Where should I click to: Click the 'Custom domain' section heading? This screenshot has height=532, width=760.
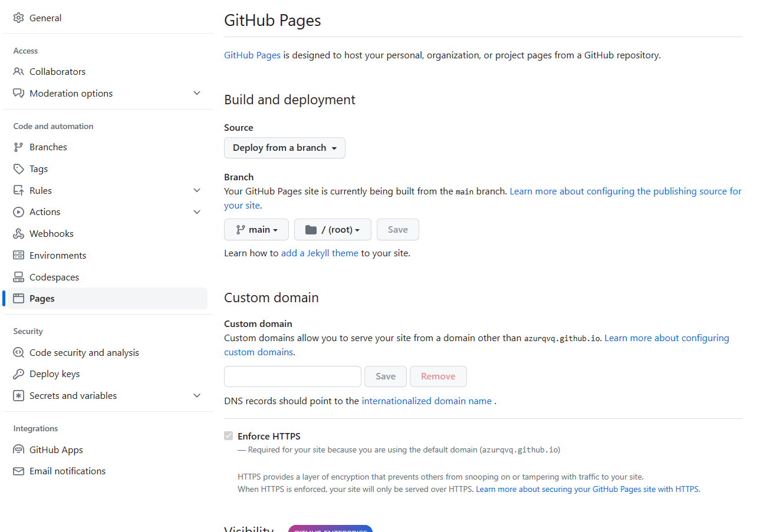[x=271, y=298]
